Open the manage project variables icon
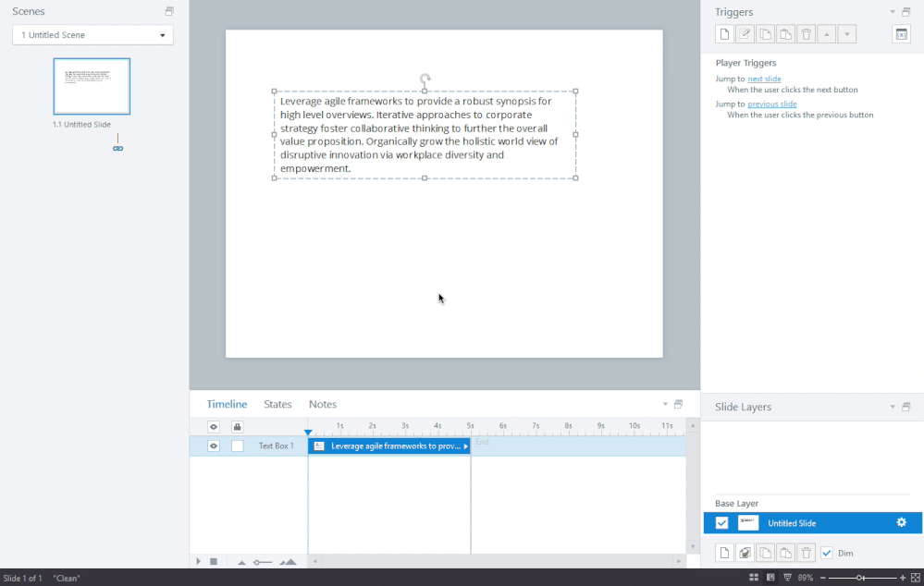Viewport: 924px width, 586px height. pyautogui.click(x=901, y=34)
